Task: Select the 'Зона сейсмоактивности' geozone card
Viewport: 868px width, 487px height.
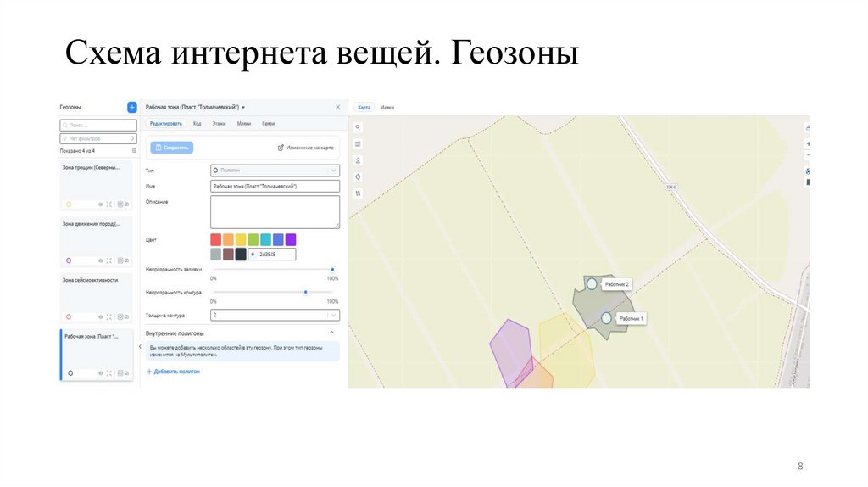Action: coord(97,298)
